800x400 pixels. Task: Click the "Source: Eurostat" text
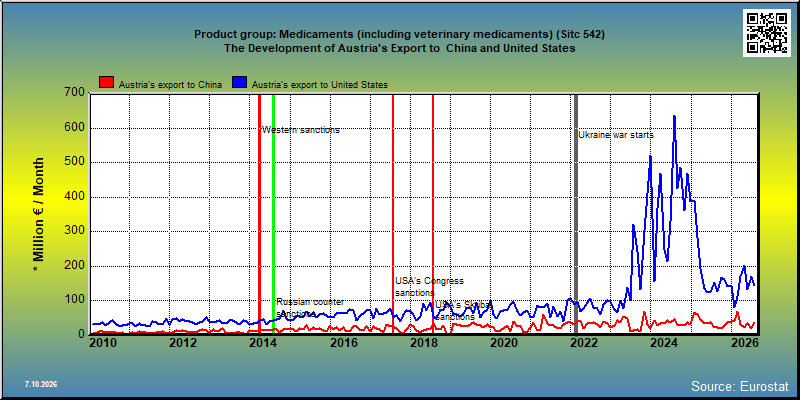(x=740, y=385)
